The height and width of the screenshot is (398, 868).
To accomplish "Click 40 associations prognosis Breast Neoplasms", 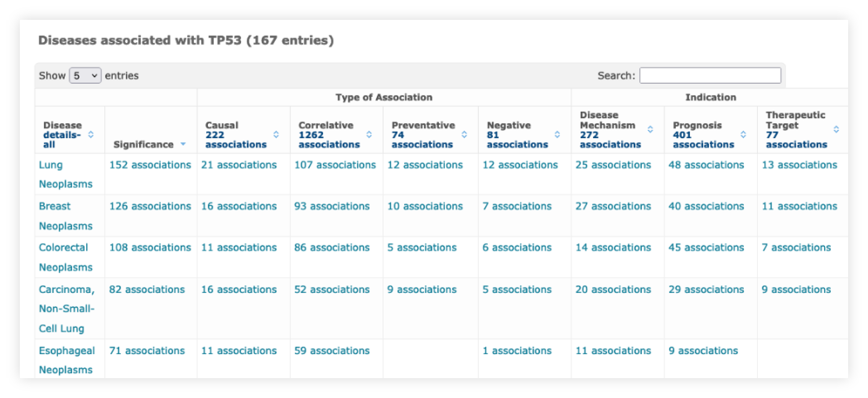I will coord(706,206).
